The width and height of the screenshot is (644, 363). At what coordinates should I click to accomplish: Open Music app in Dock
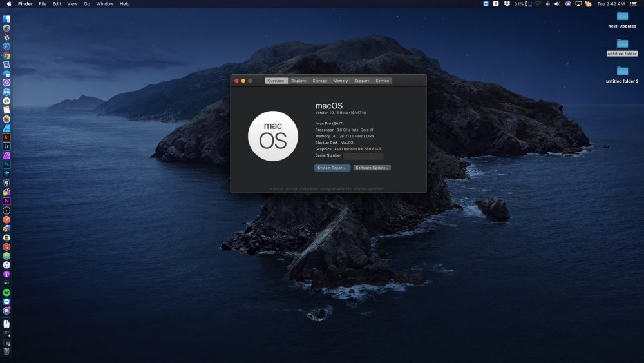6,265
